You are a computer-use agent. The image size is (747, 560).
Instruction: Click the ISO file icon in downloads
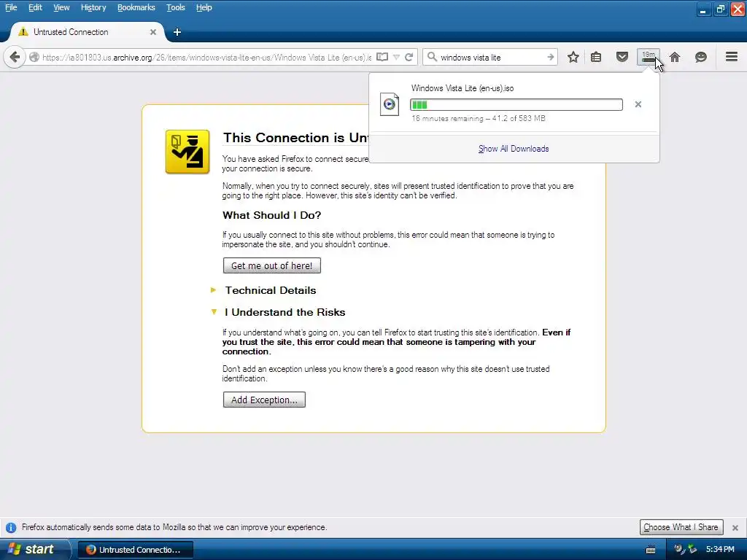coord(390,104)
